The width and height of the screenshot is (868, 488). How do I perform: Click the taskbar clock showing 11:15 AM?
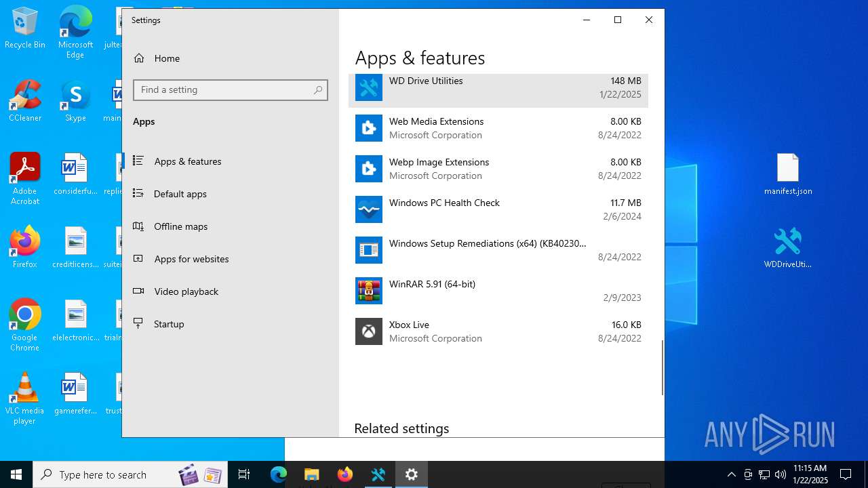tap(810, 474)
